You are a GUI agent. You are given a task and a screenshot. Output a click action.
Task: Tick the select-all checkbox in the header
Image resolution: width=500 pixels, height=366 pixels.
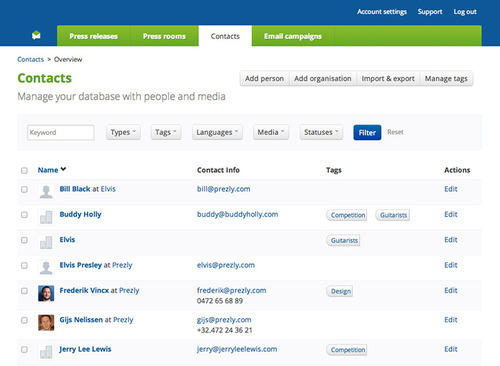tap(24, 170)
